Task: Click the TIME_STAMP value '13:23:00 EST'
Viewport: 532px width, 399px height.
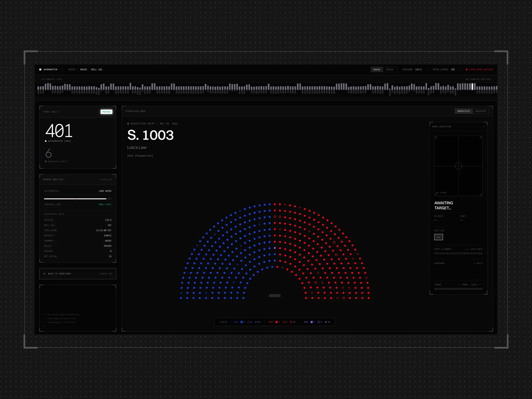Action: (104, 230)
